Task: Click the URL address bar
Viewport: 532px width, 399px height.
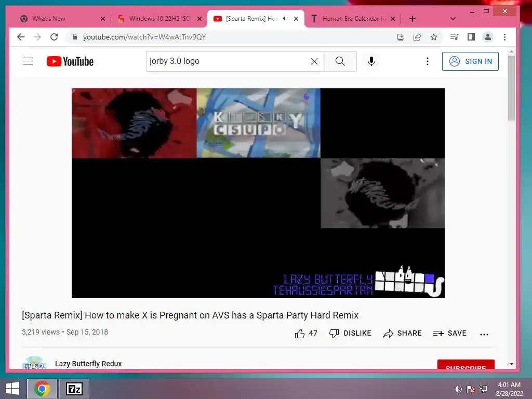Action: pos(231,37)
